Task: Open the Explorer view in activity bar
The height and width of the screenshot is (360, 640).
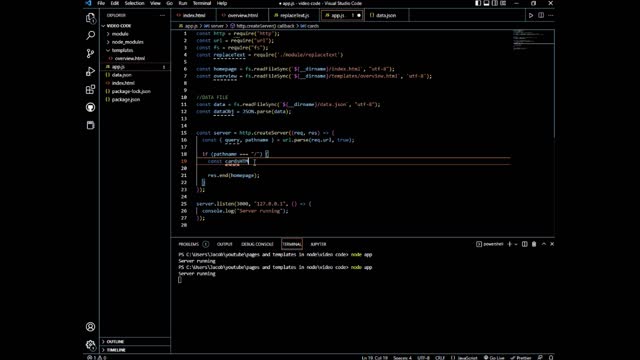Action: click(91, 18)
